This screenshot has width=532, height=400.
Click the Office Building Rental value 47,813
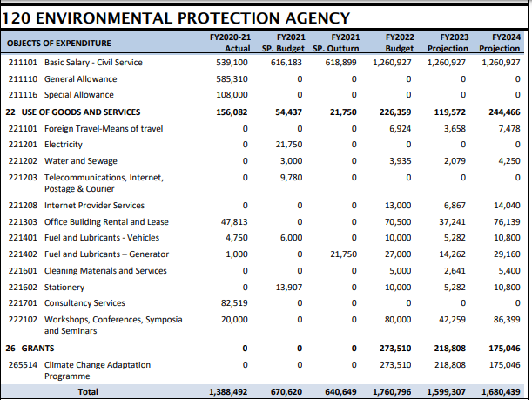(x=236, y=222)
